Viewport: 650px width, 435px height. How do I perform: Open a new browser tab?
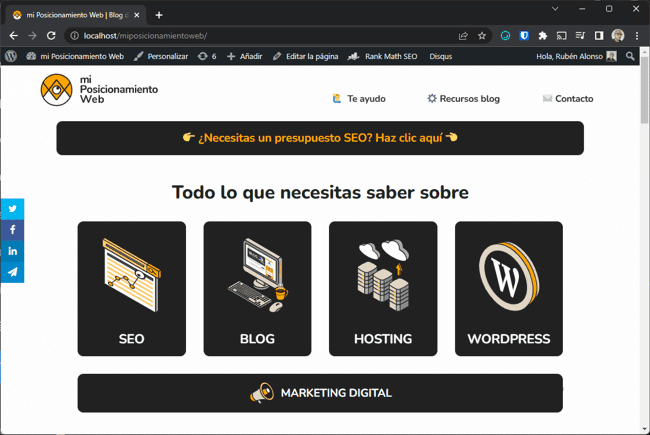click(x=159, y=15)
